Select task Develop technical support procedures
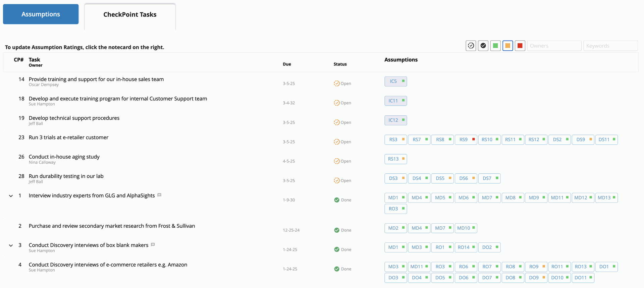 pyautogui.click(x=74, y=118)
